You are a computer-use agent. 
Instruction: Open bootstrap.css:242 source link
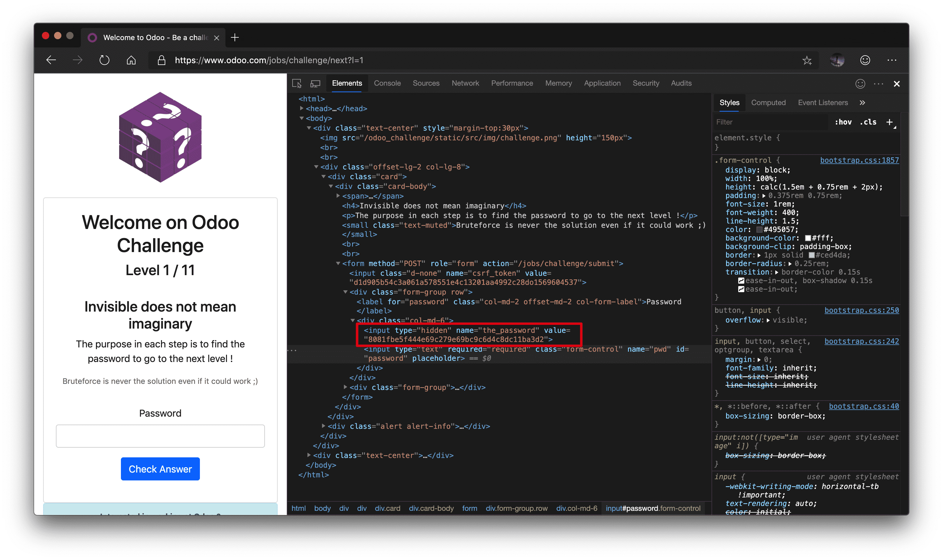[862, 341]
